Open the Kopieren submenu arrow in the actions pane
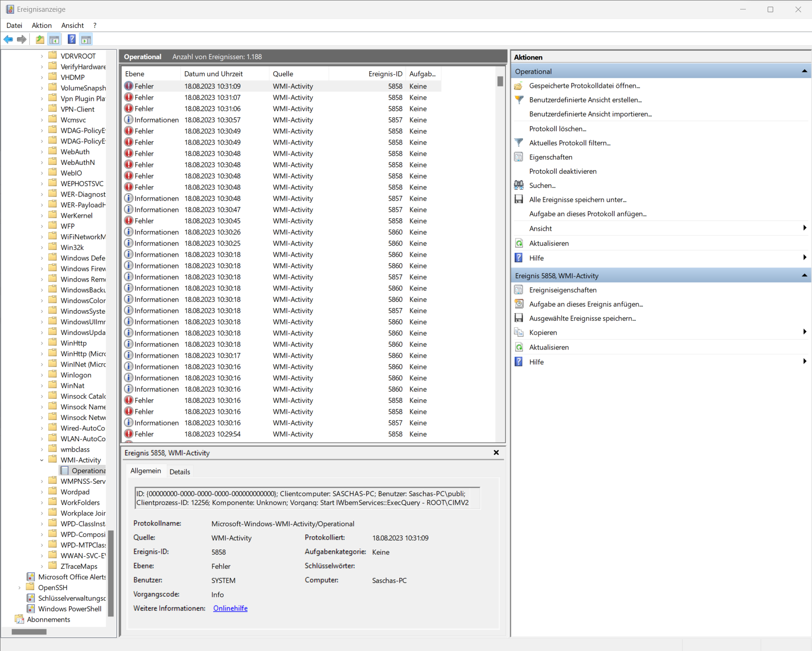This screenshot has width=812, height=651. click(x=804, y=332)
